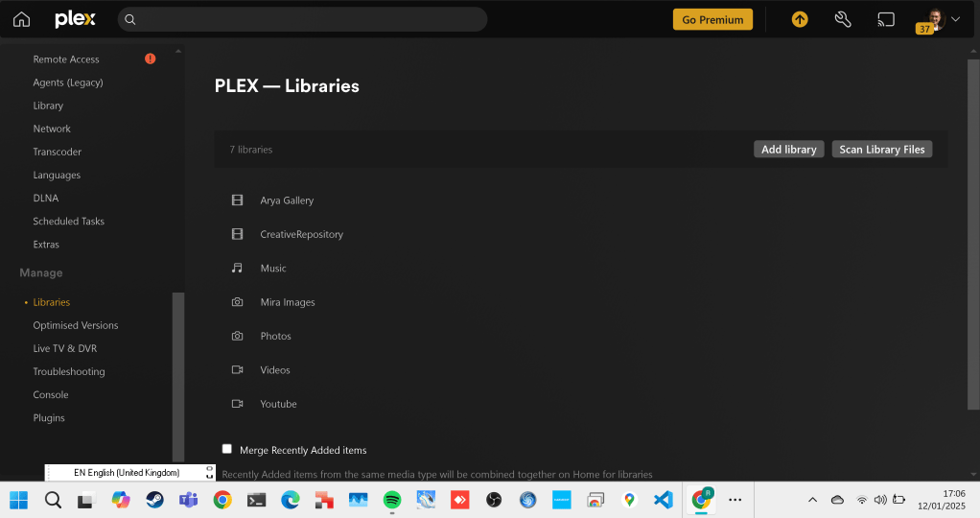
Task: Open the cast to device icon
Action: pos(886,19)
